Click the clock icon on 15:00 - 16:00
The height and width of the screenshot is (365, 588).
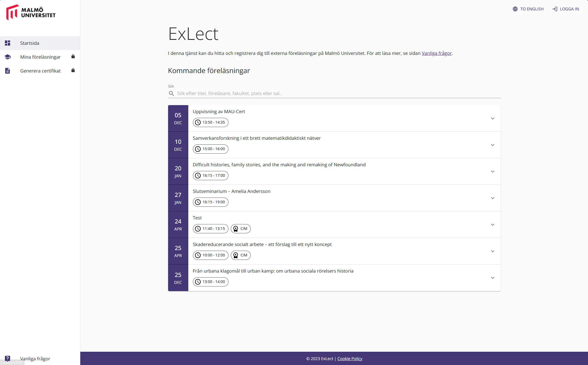(x=198, y=149)
